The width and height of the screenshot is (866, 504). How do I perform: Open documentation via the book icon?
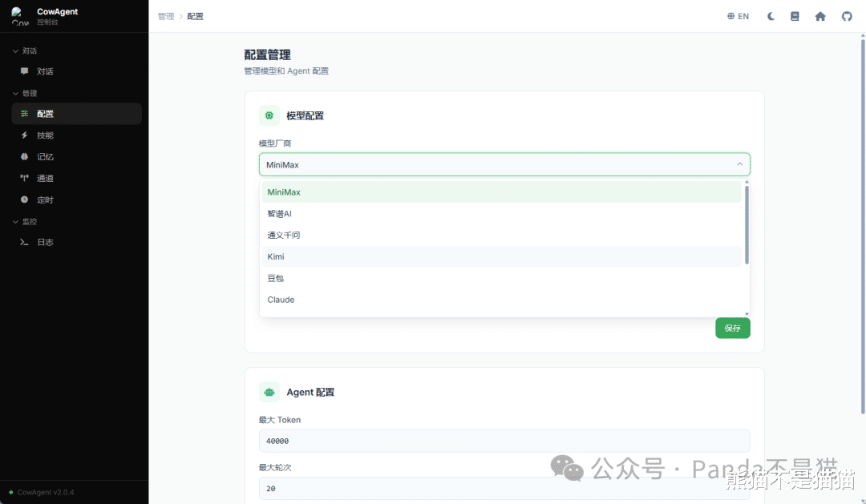(x=795, y=16)
